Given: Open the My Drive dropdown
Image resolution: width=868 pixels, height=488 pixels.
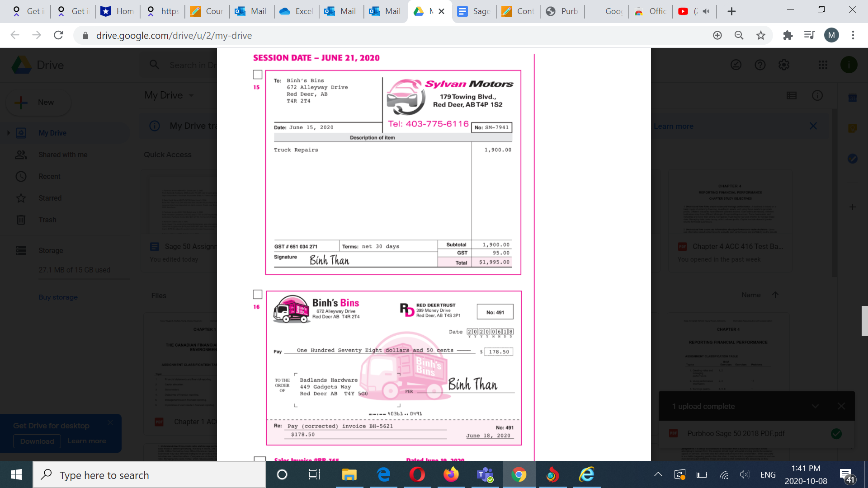Looking at the screenshot, I should tap(190, 95).
